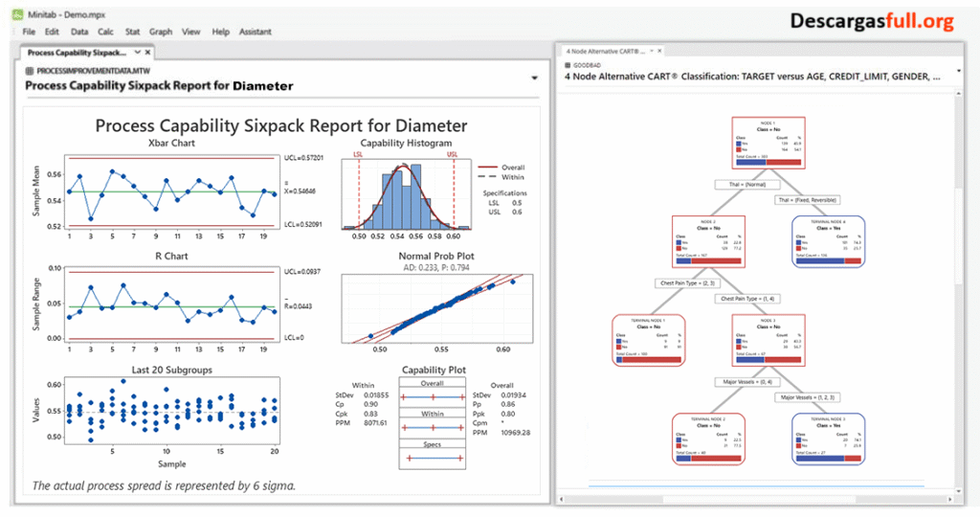Screen dimensions: 980x517
Task: Click the 'Thal = {Normal}' split label
Action: point(748,185)
